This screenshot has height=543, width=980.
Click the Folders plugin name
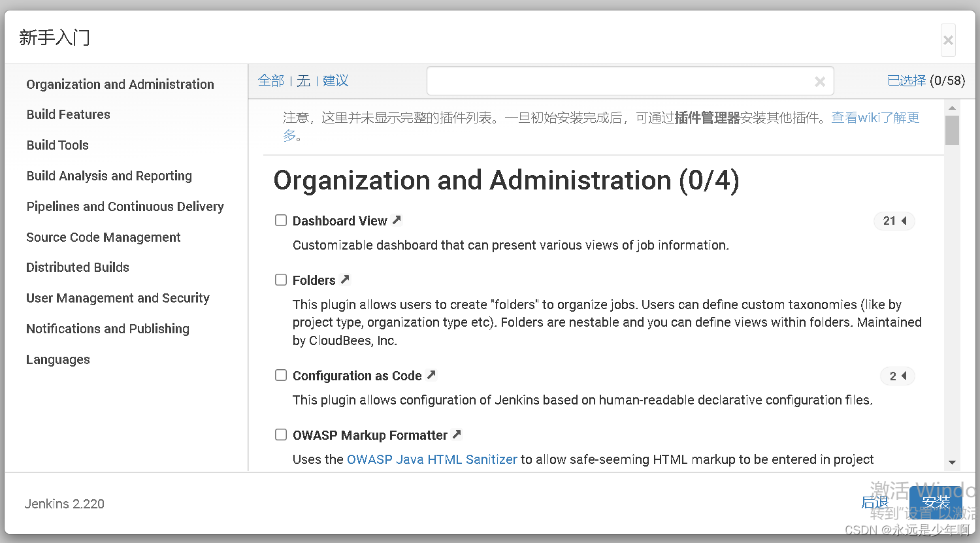314,280
